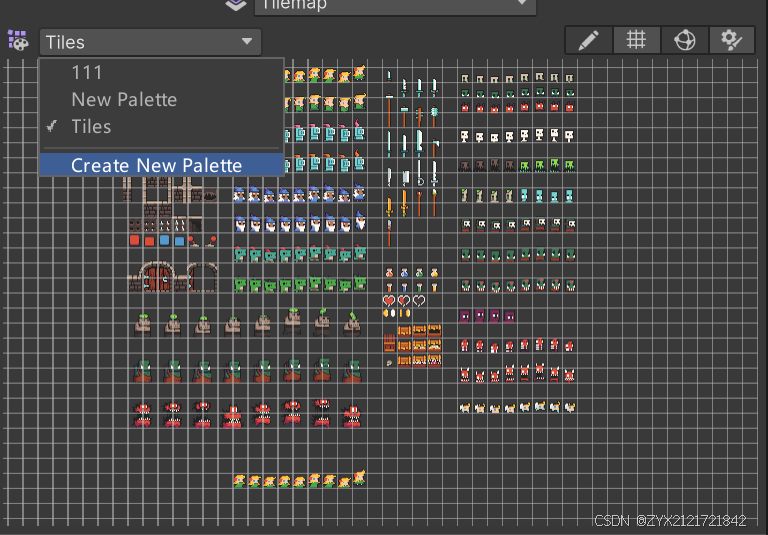
Task: Pick the left-leaning lever tile
Action: pos(194,241)
